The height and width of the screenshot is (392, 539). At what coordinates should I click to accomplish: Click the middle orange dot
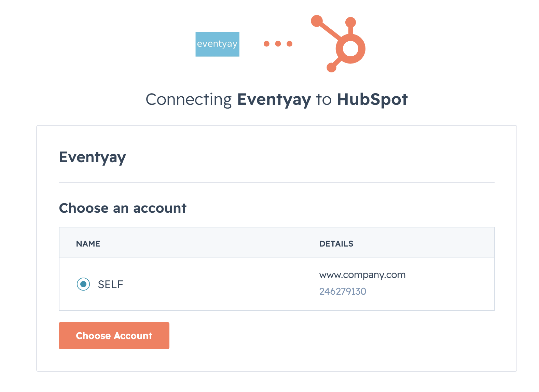278,44
